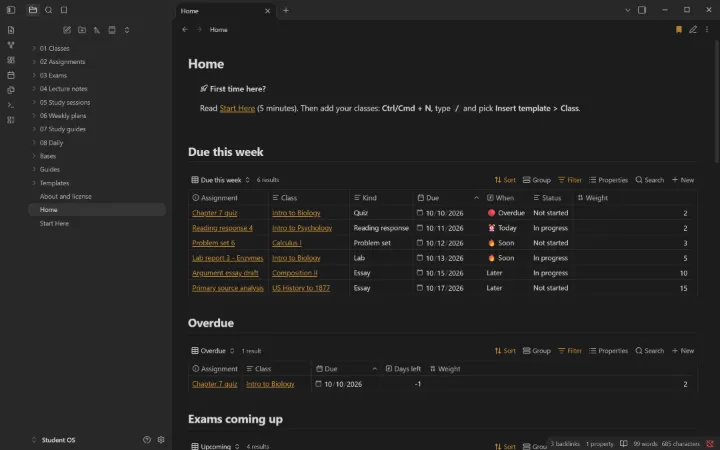Click expand/collapse all folders icon

pyautogui.click(x=127, y=30)
